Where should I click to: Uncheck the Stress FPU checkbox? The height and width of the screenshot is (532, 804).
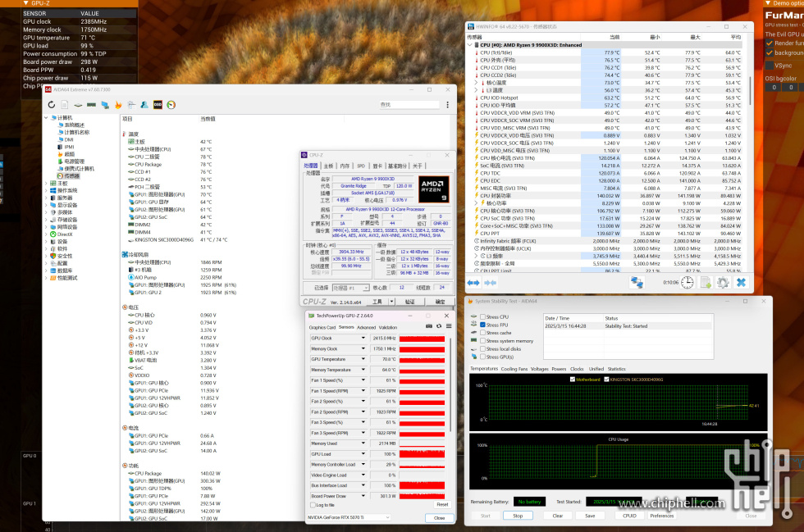482,325
